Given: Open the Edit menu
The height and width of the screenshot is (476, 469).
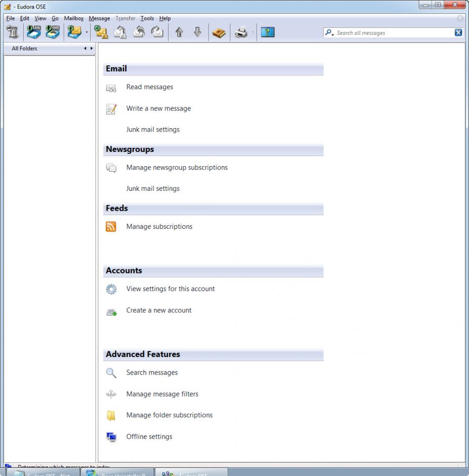Looking at the screenshot, I should click(25, 18).
